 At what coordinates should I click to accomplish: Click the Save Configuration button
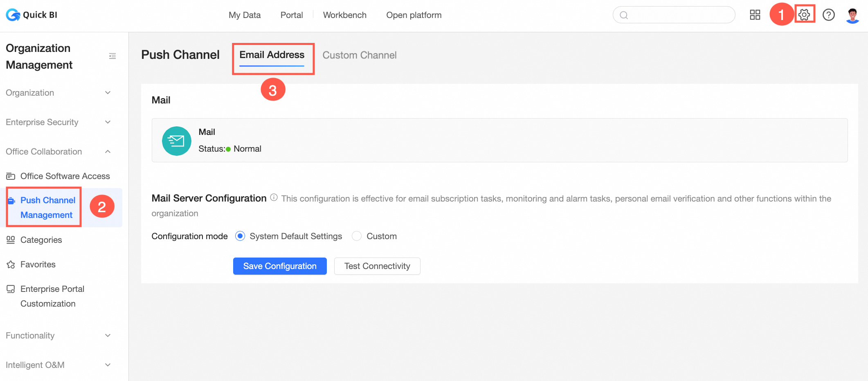pyautogui.click(x=280, y=266)
